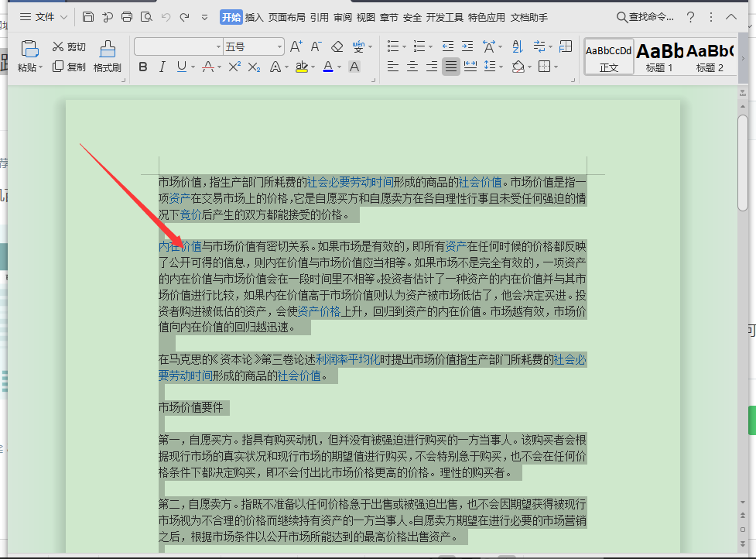Click the Undo arrow

[166, 17]
